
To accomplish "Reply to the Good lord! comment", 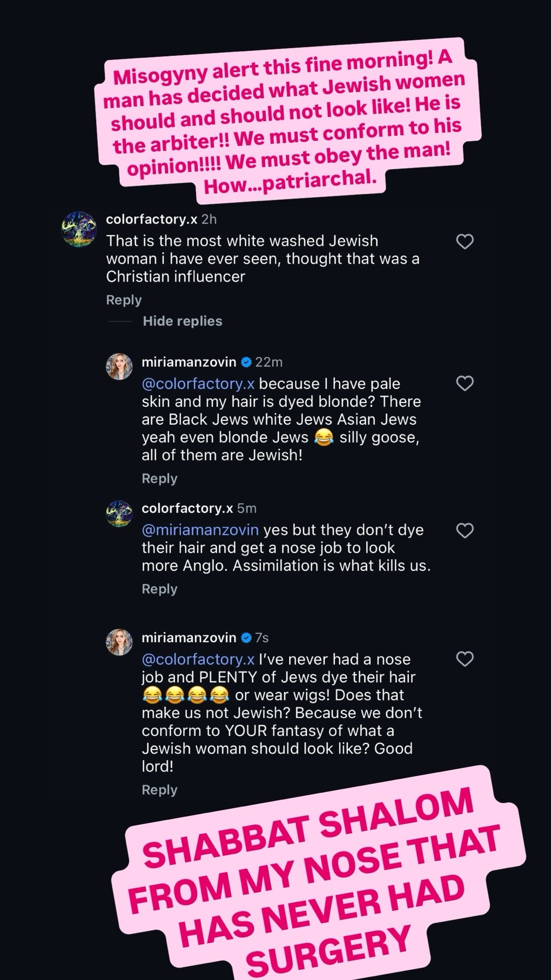I will 159,790.
